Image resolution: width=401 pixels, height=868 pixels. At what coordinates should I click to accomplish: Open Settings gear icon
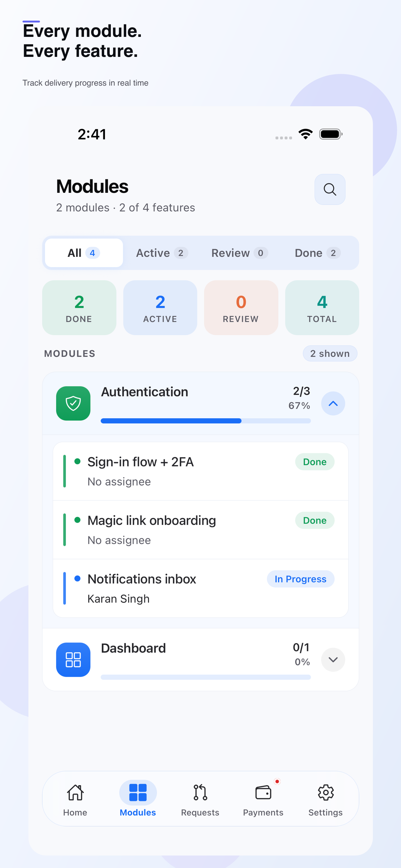click(x=326, y=792)
